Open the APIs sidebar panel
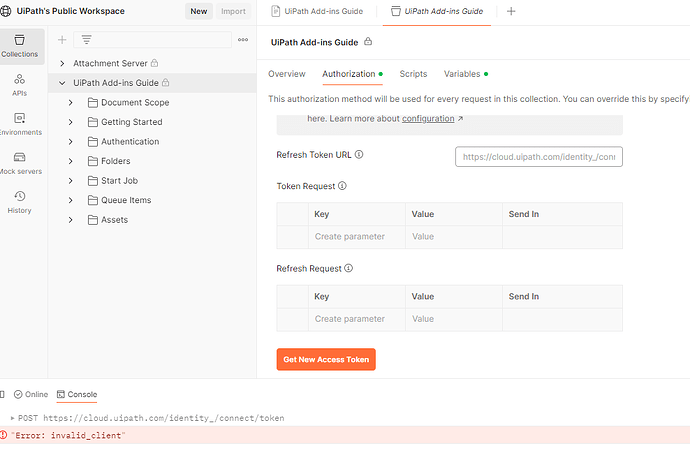 [x=19, y=85]
